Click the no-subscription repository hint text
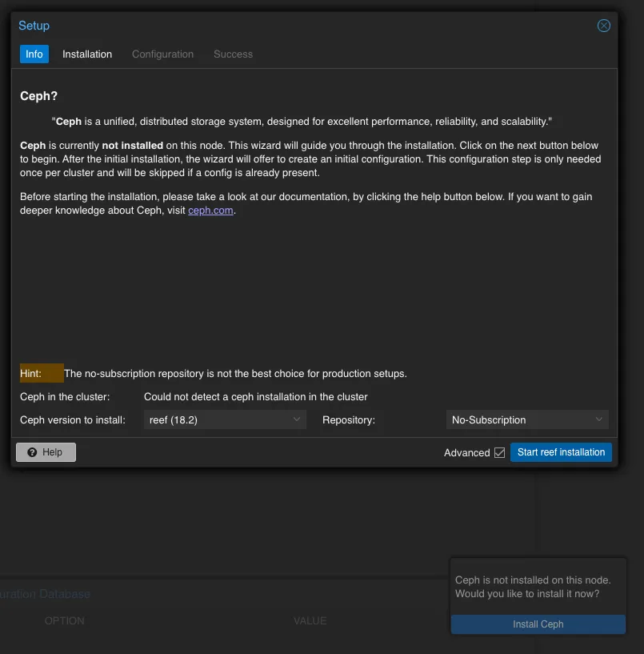This screenshot has height=654, width=644. tap(235, 373)
